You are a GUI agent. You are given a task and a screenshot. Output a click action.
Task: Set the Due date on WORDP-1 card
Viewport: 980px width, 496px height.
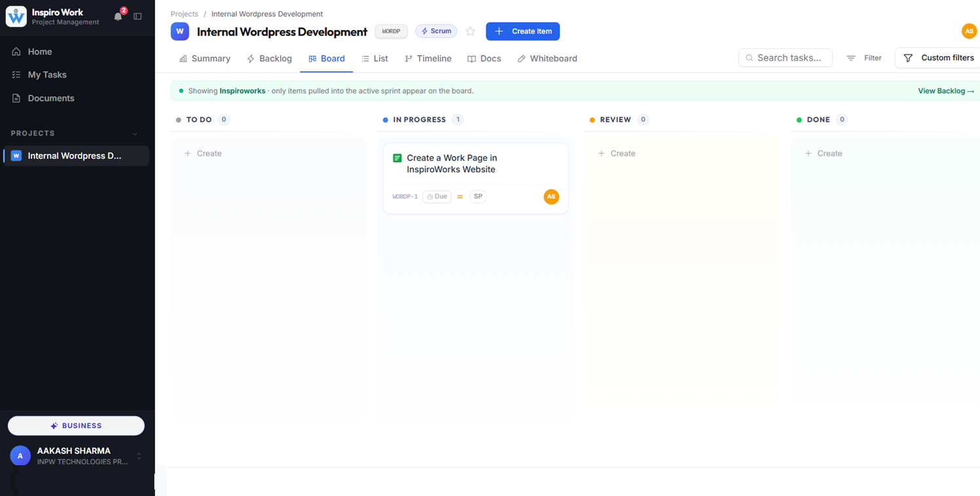(x=437, y=196)
